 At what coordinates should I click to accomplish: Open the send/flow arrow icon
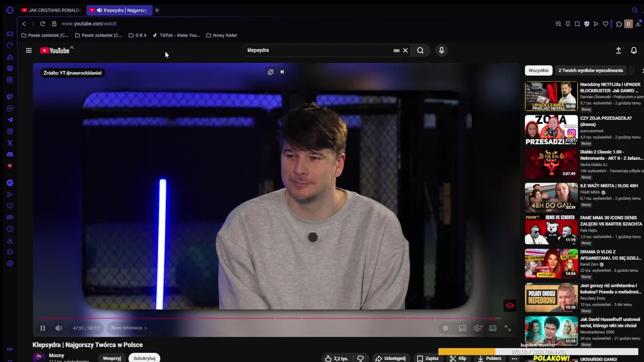click(x=596, y=24)
